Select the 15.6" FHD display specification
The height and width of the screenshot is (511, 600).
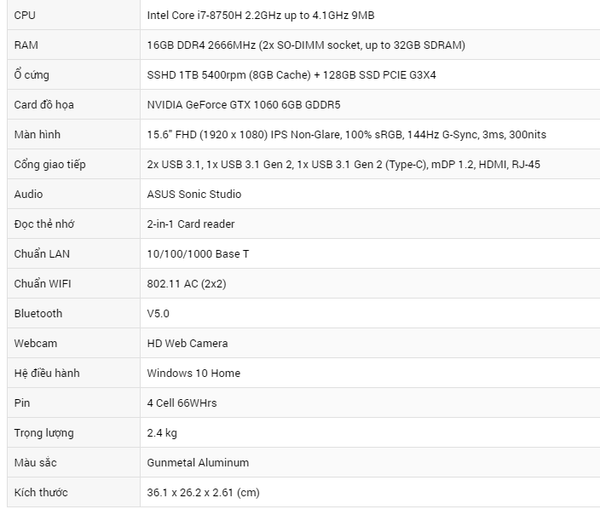347,135
